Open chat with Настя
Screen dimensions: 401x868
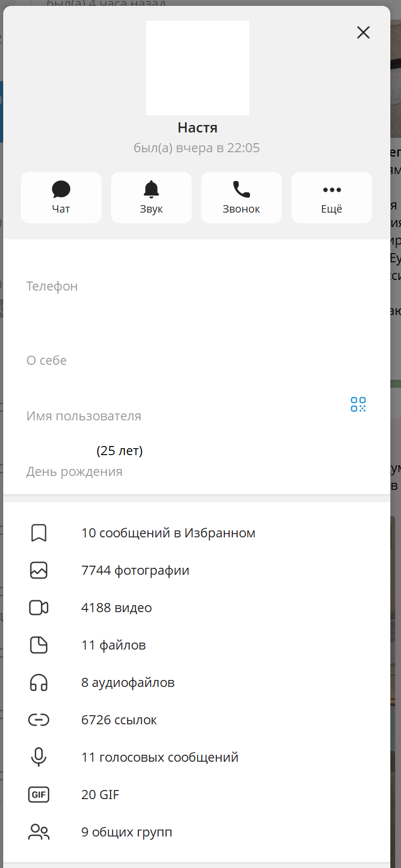(61, 197)
